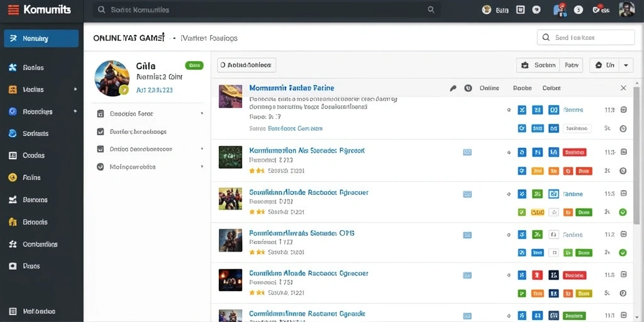Click the yellow Raline sidebar icon
Viewport: 644px width, 322px height.
pyautogui.click(x=13, y=177)
